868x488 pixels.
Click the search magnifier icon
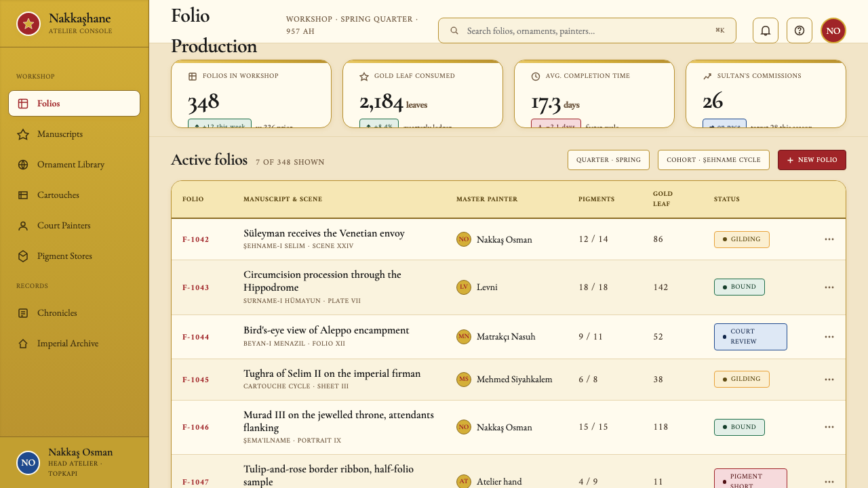454,30
